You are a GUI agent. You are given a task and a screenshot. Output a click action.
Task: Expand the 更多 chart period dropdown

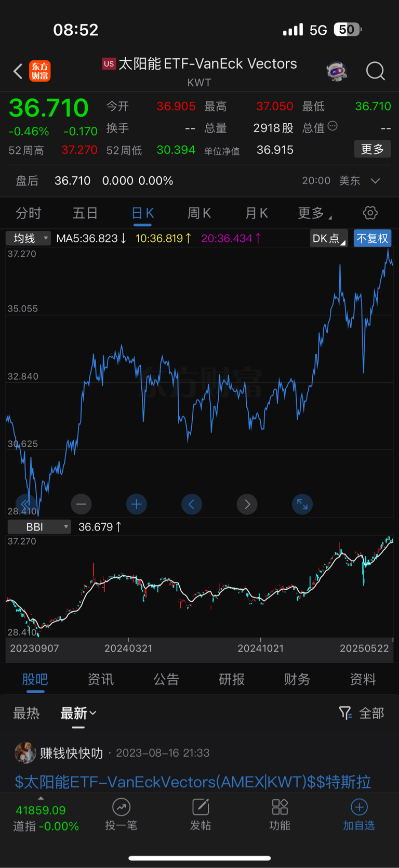click(315, 213)
